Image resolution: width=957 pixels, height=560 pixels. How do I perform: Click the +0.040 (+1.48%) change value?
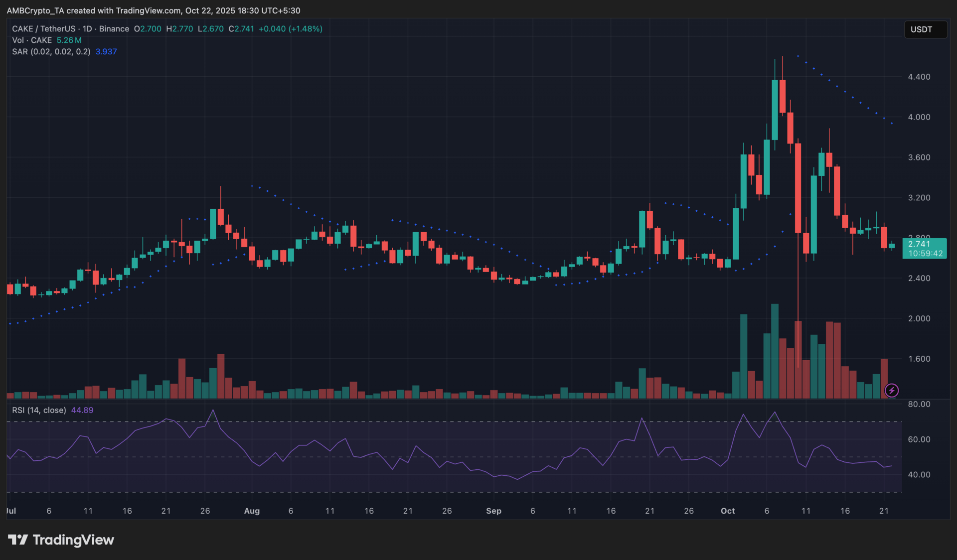tap(290, 29)
